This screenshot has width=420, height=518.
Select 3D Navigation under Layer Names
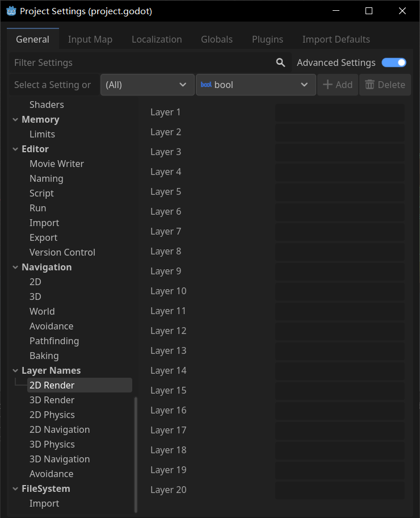[60, 459]
